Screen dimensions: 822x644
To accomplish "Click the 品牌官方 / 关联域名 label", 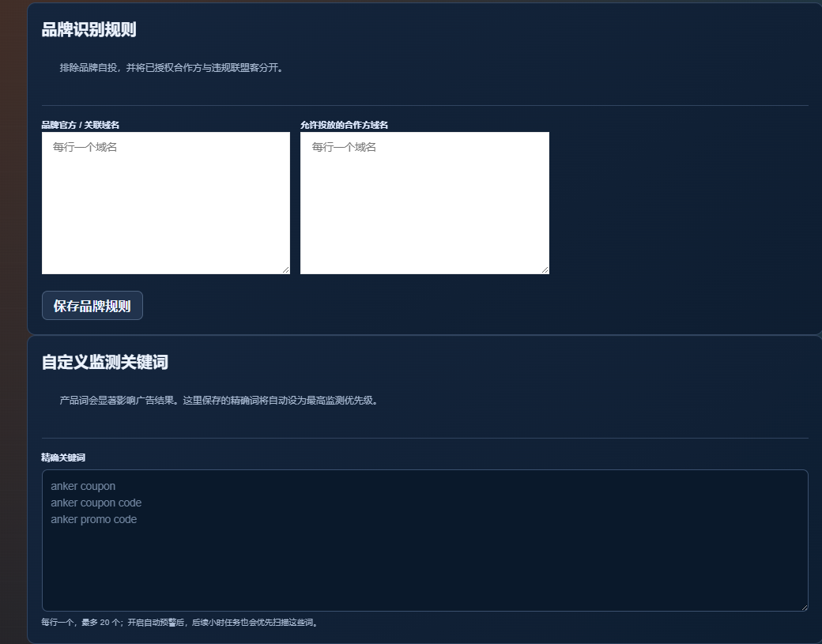I will pos(80,125).
